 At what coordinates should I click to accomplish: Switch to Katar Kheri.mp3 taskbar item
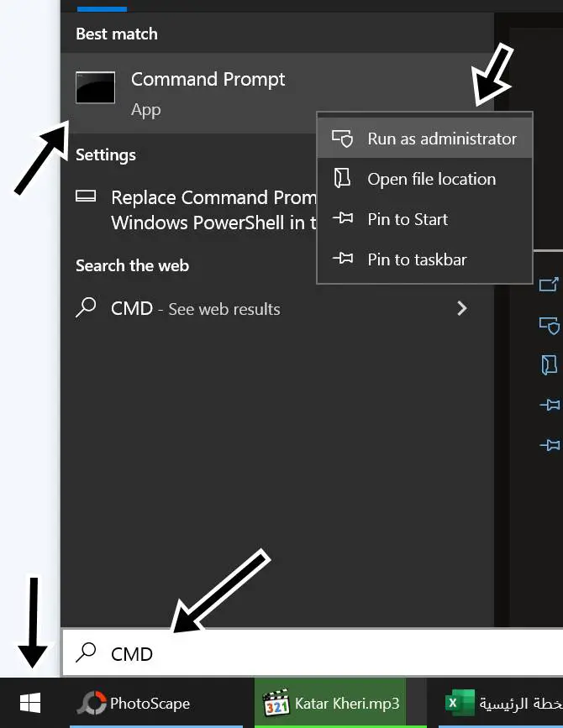pos(330,703)
